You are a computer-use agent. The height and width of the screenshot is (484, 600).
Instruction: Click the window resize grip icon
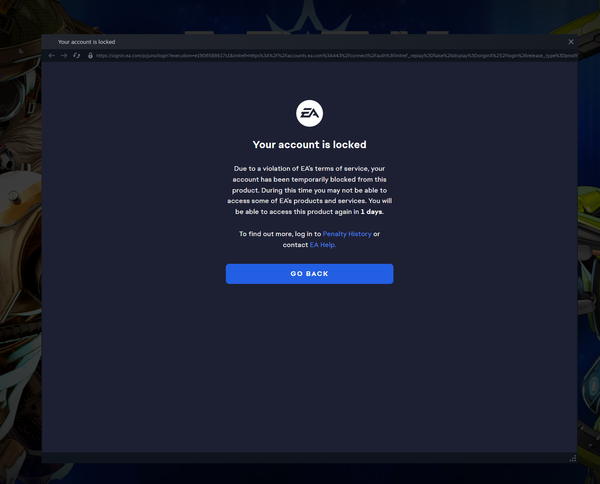573,458
